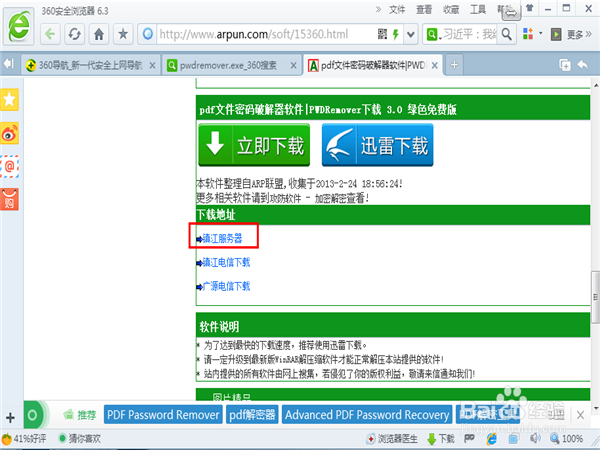
Task: Click the scrollbar up arrow
Action: (x=596, y=86)
